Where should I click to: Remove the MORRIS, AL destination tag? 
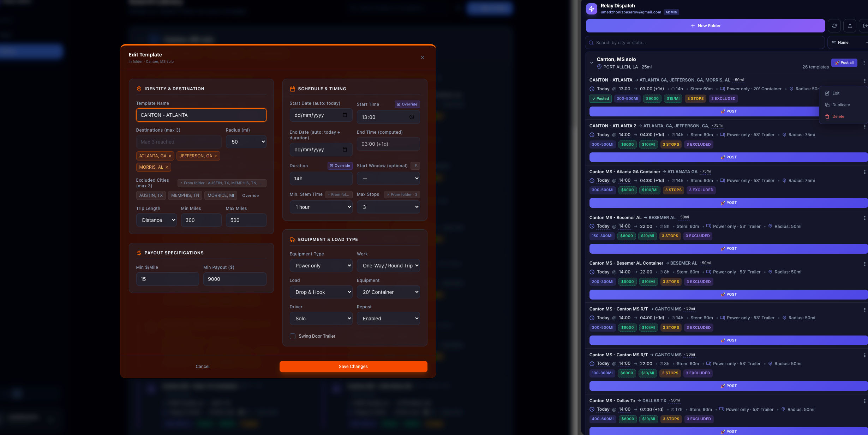pyautogui.click(x=167, y=167)
